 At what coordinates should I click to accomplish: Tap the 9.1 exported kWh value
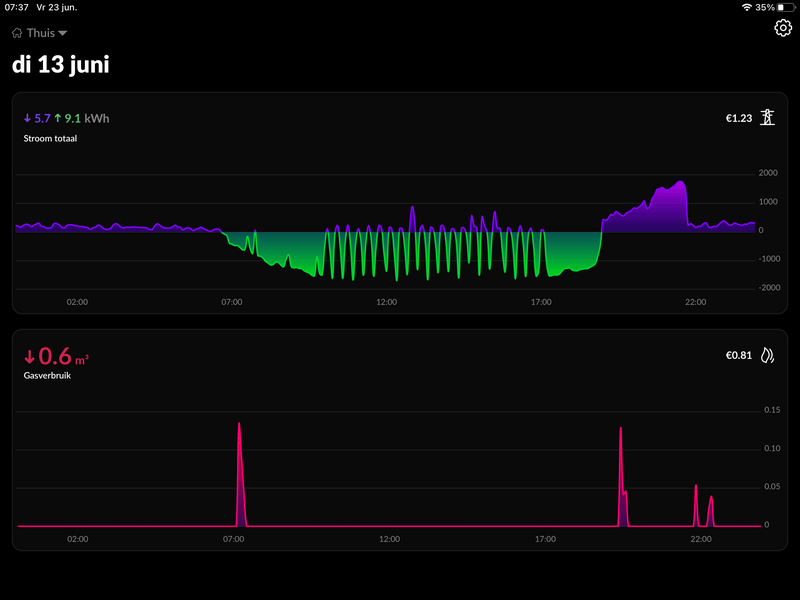click(72, 118)
